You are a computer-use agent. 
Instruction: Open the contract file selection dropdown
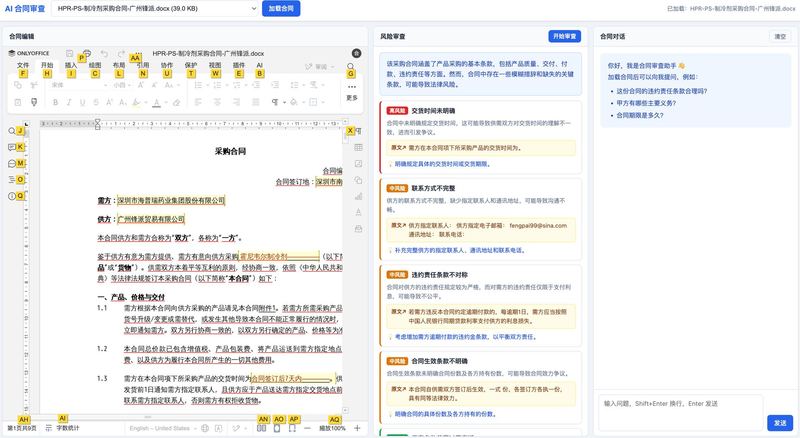pos(155,9)
